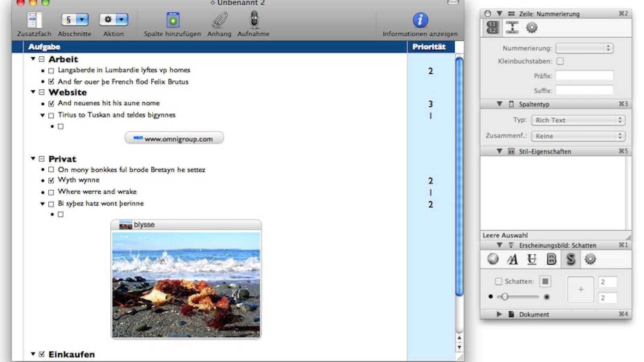Click the Priorität column header
Screen dimensions: 644x362
tap(429, 47)
